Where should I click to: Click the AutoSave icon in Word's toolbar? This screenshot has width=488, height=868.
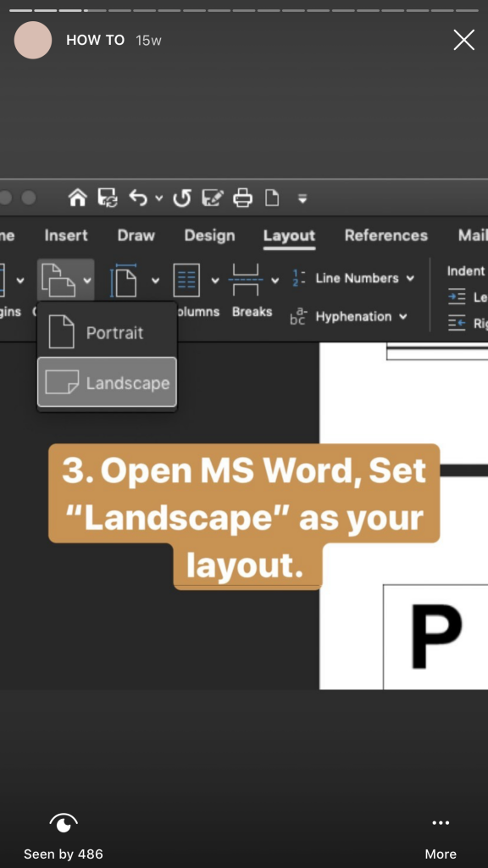coord(108,198)
